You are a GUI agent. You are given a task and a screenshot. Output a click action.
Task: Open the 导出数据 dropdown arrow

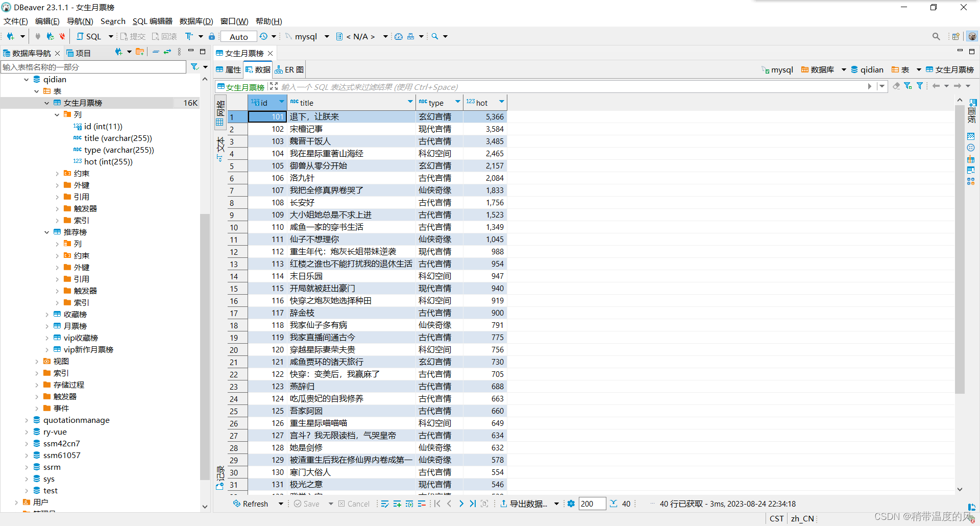(556, 504)
